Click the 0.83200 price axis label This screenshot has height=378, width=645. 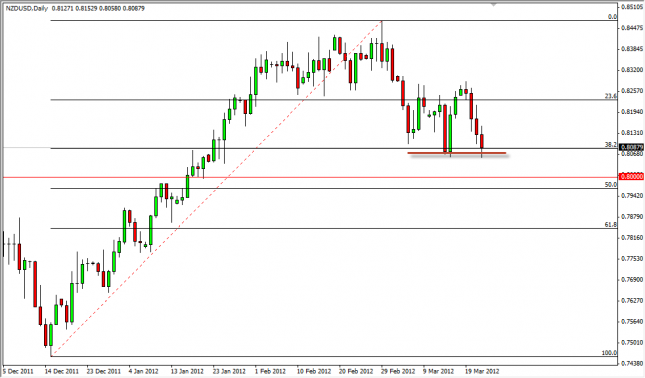click(632, 70)
